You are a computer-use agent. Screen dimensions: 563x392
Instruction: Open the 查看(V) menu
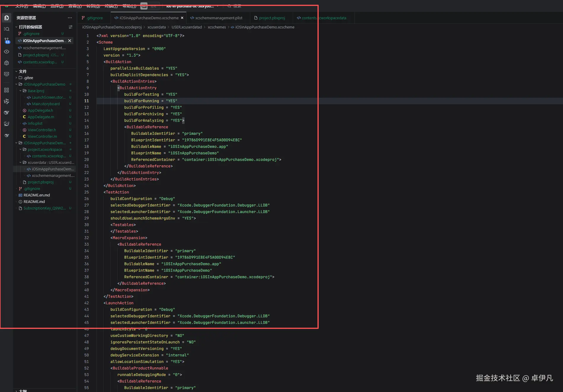click(x=75, y=6)
